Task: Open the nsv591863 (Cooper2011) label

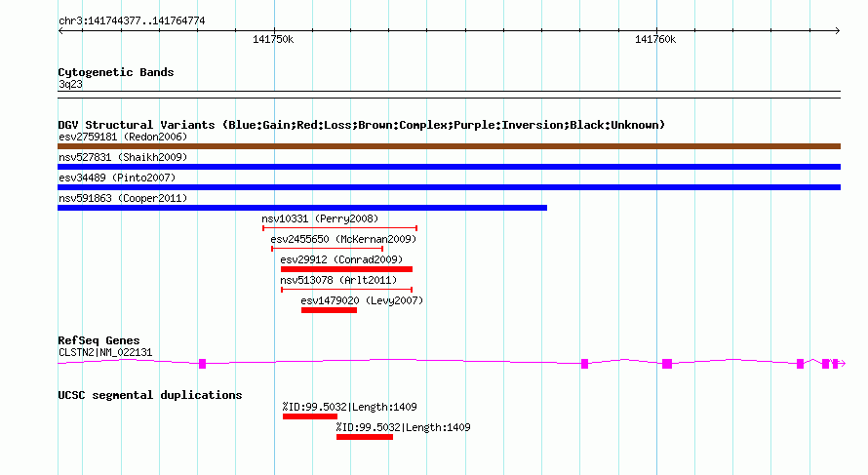Action: (123, 198)
